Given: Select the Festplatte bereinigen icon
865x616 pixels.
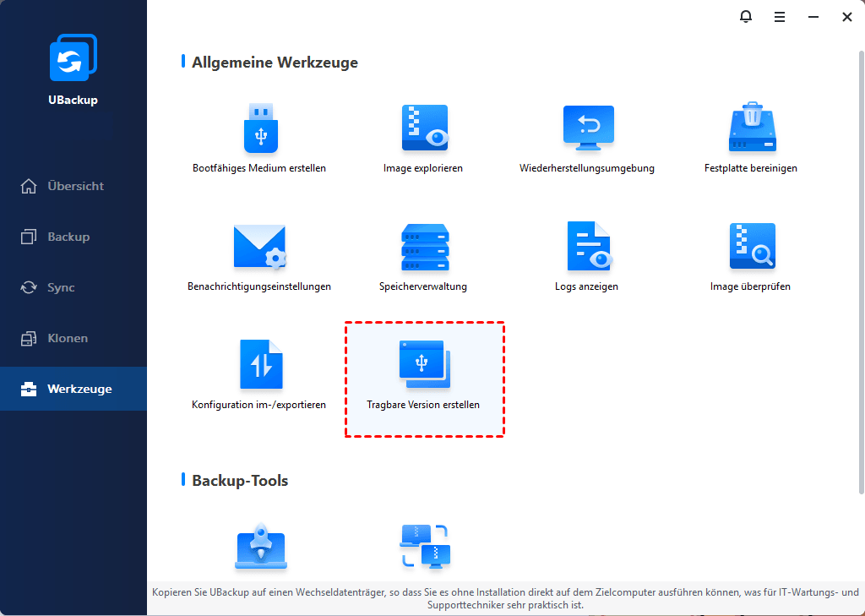Looking at the screenshot, I should 751,128.
